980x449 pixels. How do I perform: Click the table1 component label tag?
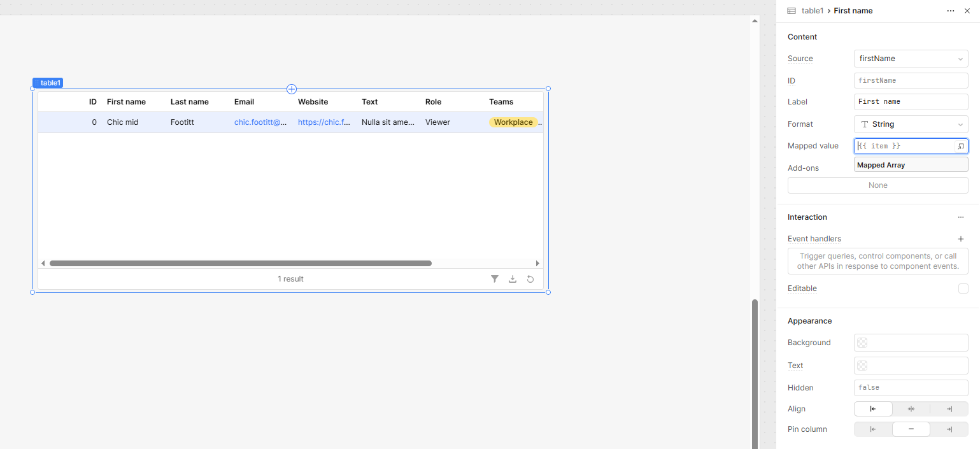pyautogui.click(x=48, y=83)
